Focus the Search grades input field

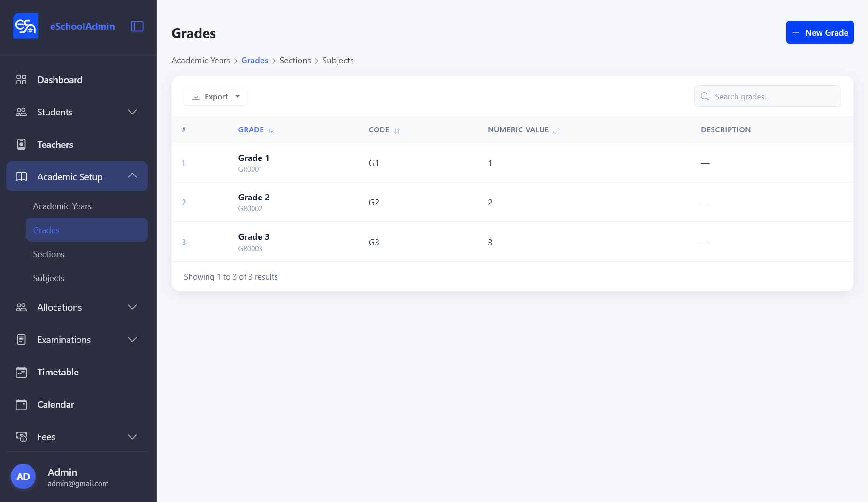coord(768,96)
